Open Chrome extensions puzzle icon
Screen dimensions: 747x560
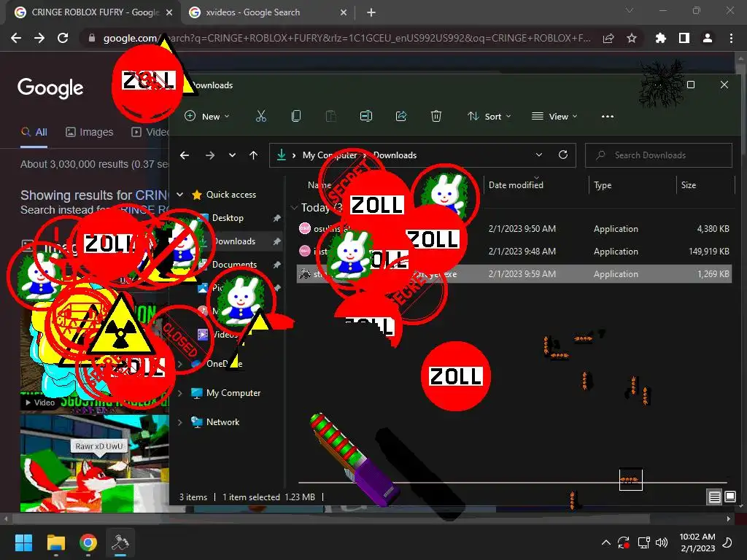pos(660,38)
